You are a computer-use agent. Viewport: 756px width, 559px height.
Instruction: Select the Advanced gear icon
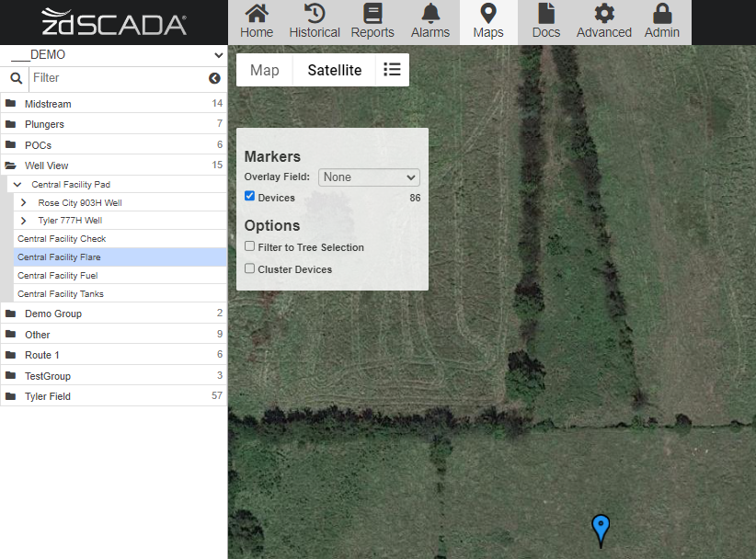point(603,22)
